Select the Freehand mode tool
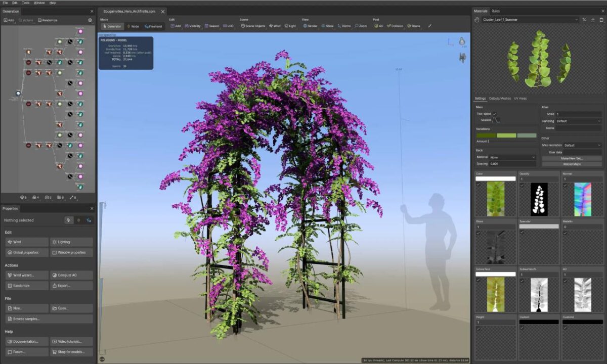 (153, 26)
